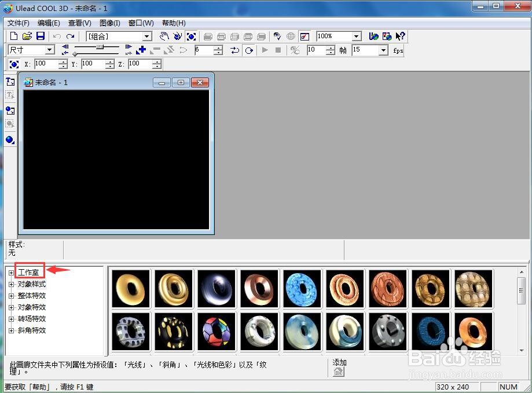Redo the last action
This screenshot has height=393, width=532.
pos(70,36)
